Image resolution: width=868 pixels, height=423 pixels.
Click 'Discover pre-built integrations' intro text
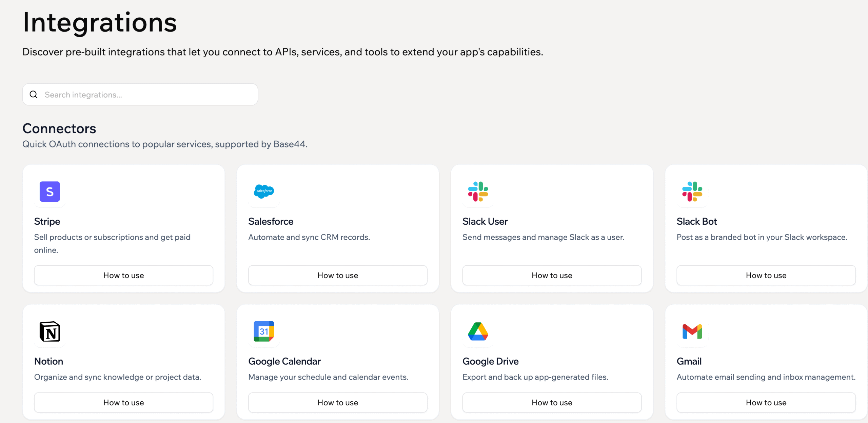pyautogui.click(x=283, y=52)
